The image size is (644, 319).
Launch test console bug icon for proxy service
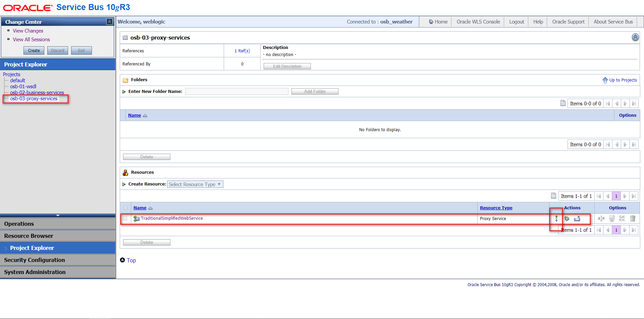tap(567, 219)
